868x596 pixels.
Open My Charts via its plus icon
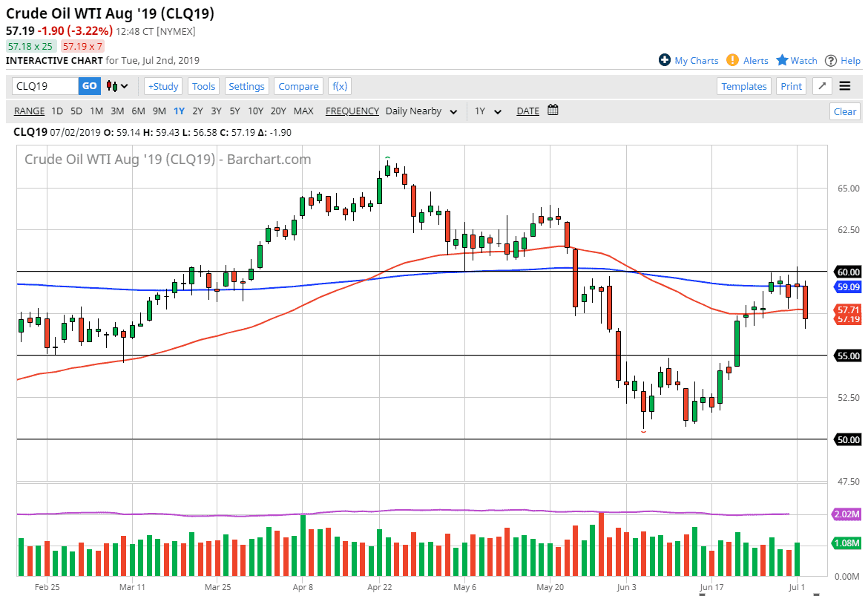(x=665, y=60)
